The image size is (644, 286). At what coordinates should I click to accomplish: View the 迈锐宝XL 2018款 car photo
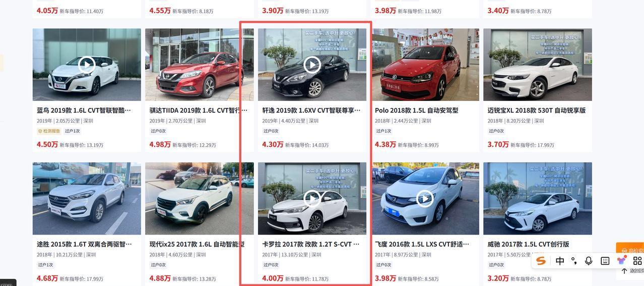(538, 65)
